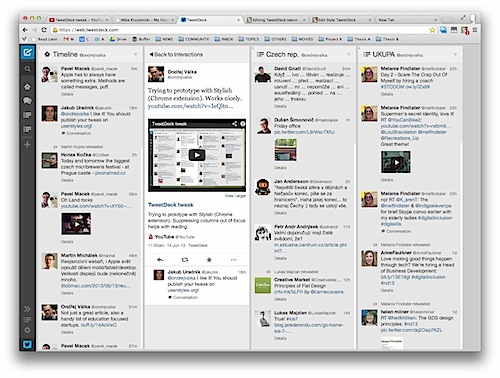
Task: Open photo thumbnail in Dušan Šimonovič's tweet
Action: point(285,150)
